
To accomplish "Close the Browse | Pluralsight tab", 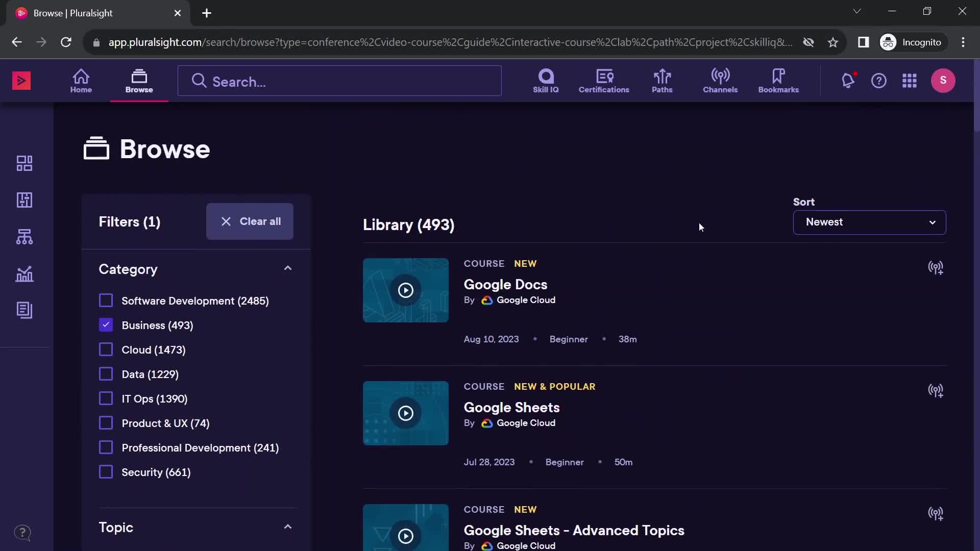I will [x=178, y=13].
